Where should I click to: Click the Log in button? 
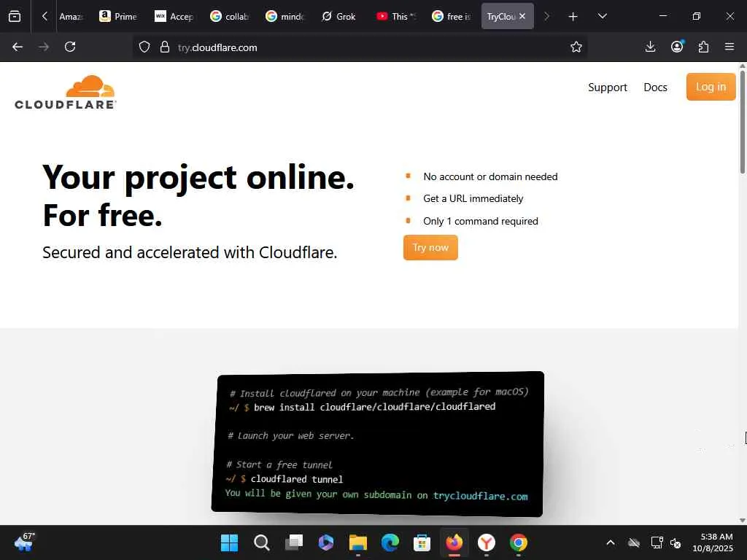click(x=711, y=87)
